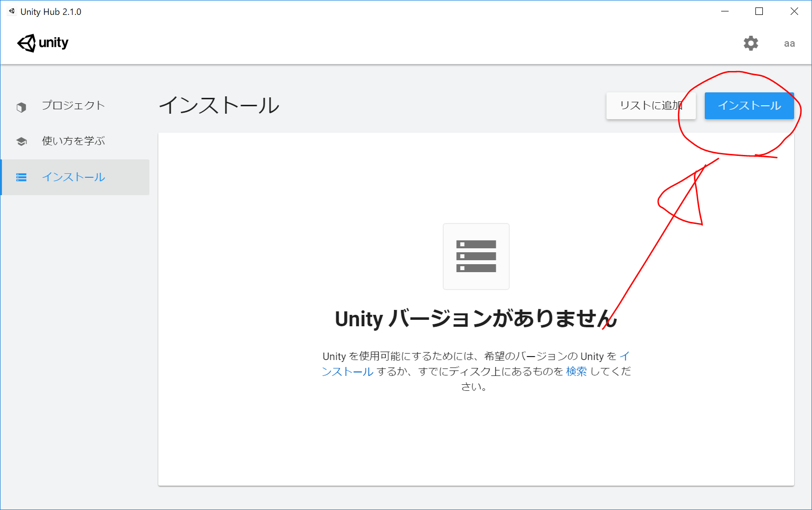
Task: Minimize the Unity Hub window
Action: point(725,11)
